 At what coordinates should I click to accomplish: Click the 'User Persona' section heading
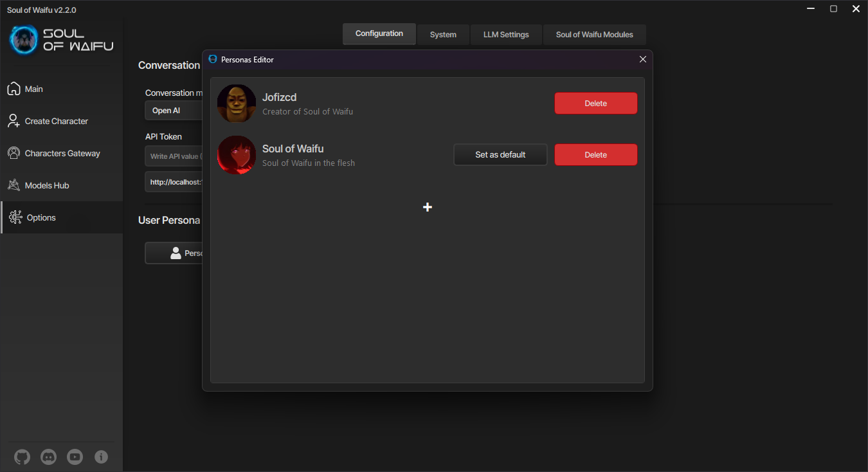pos(169,221)
